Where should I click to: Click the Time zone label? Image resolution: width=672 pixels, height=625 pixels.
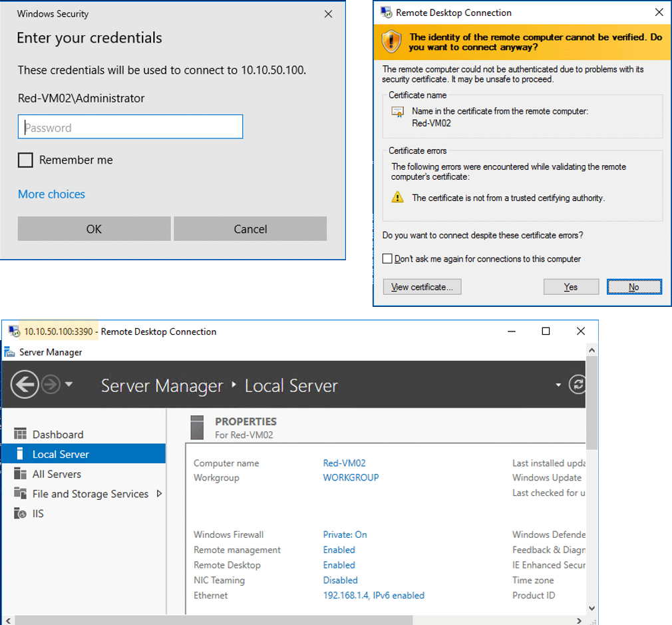[533, 580]
